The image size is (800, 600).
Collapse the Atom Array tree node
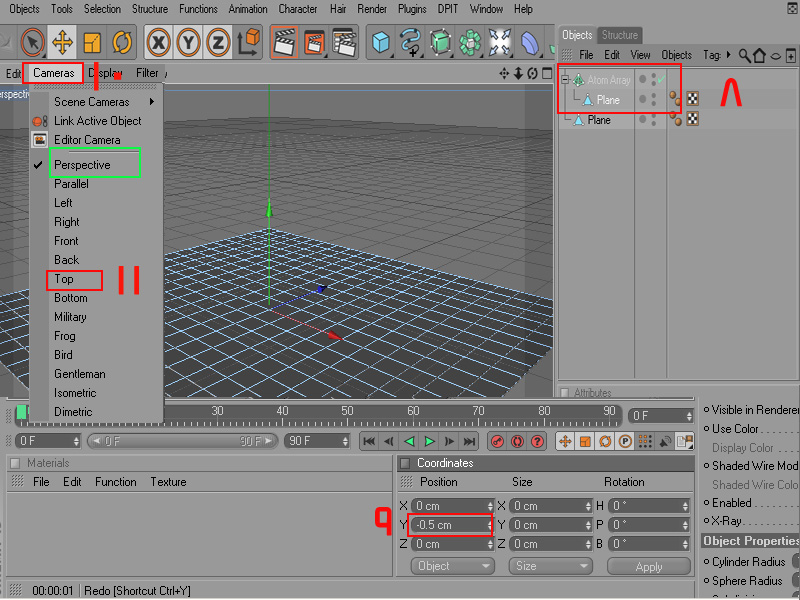point(565,80)
